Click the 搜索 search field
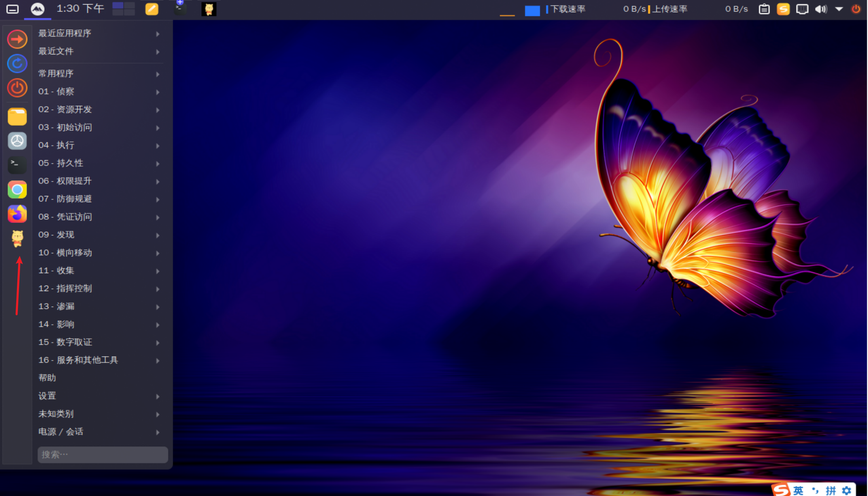Image resolution: width=868 pixels, height=496 pixels. point(103,454)
